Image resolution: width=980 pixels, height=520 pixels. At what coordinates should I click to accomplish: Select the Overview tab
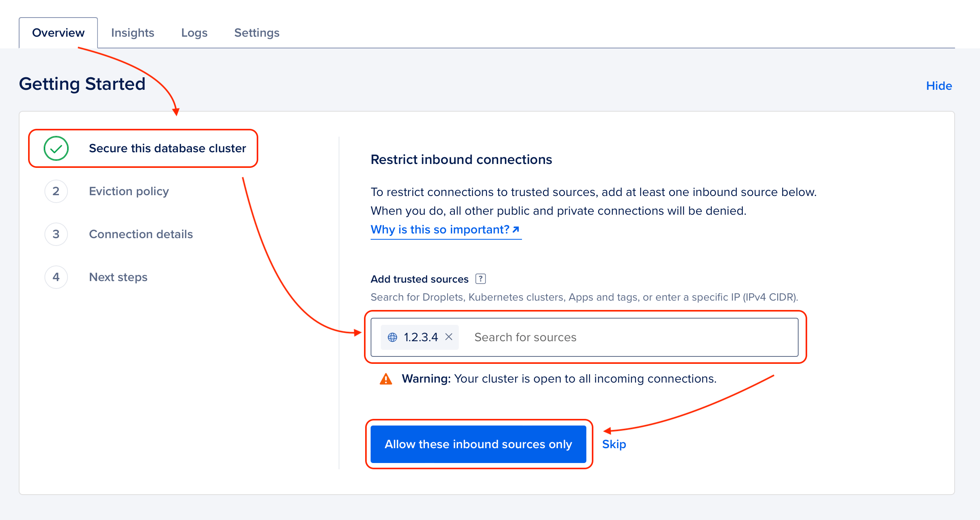pyautogui.click(x=58, y=33)
